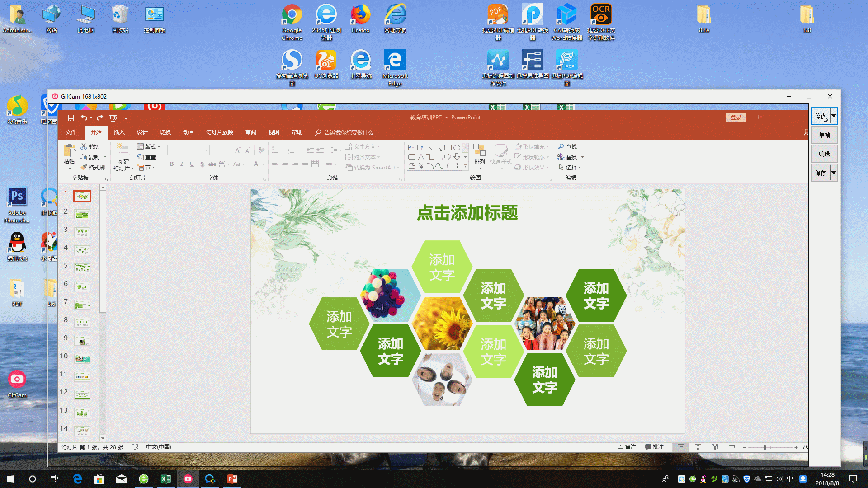Select slide 5 thumbnail
Viewport: 868px width, 488px height.
tap(82, 268)
